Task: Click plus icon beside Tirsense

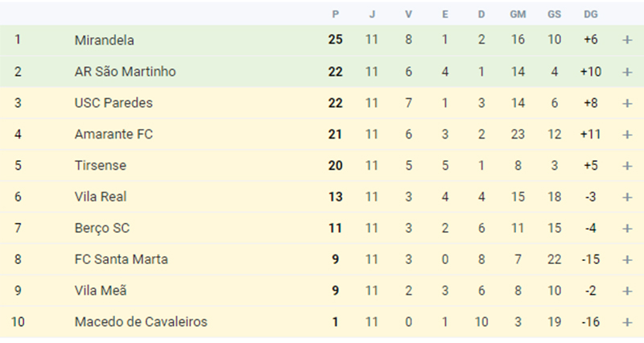Action: point(627,166)
